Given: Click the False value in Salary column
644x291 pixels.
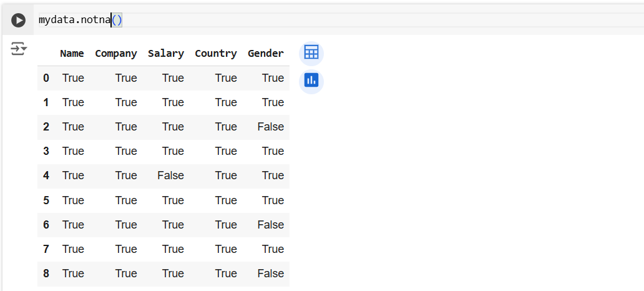Looking at the screenshot, I should (170, 175).
